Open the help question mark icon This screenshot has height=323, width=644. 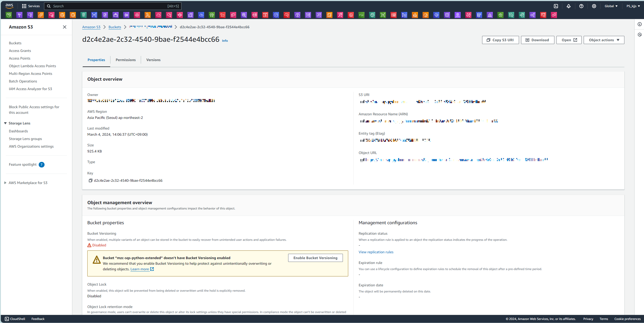581,6
